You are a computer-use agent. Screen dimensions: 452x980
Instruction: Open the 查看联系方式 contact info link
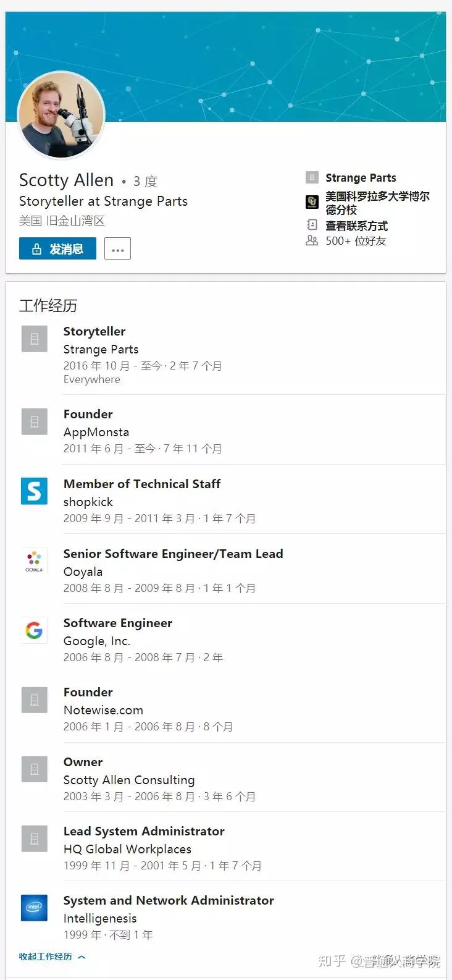[x=357, y=226]
